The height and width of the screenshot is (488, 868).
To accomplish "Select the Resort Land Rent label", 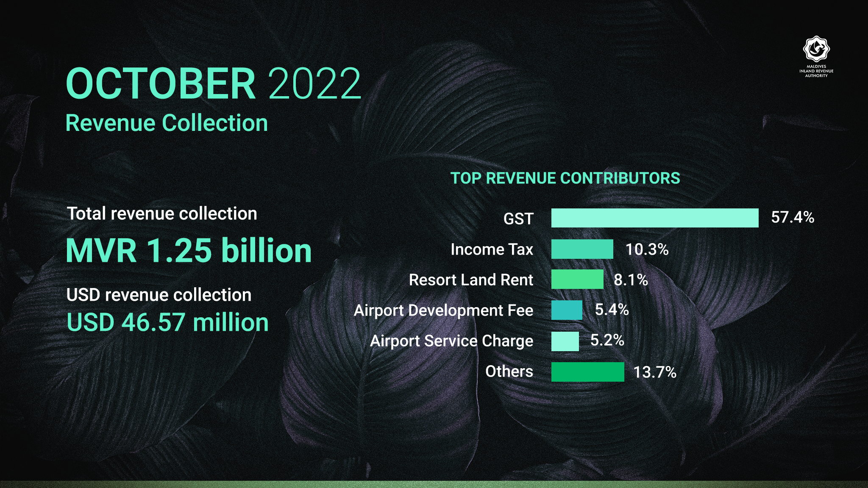I will [x=471, y=280].
